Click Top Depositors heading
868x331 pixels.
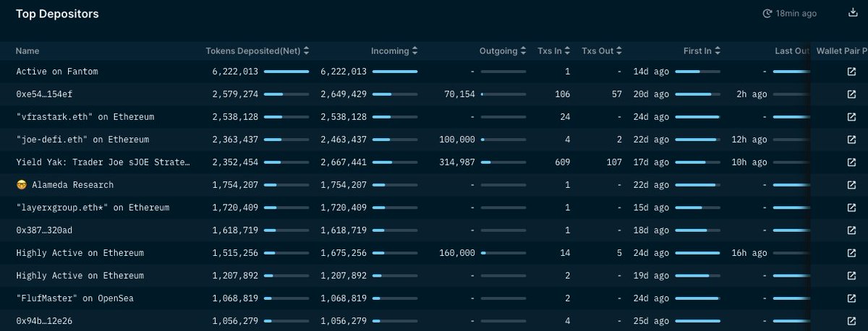tap(57, 14)
